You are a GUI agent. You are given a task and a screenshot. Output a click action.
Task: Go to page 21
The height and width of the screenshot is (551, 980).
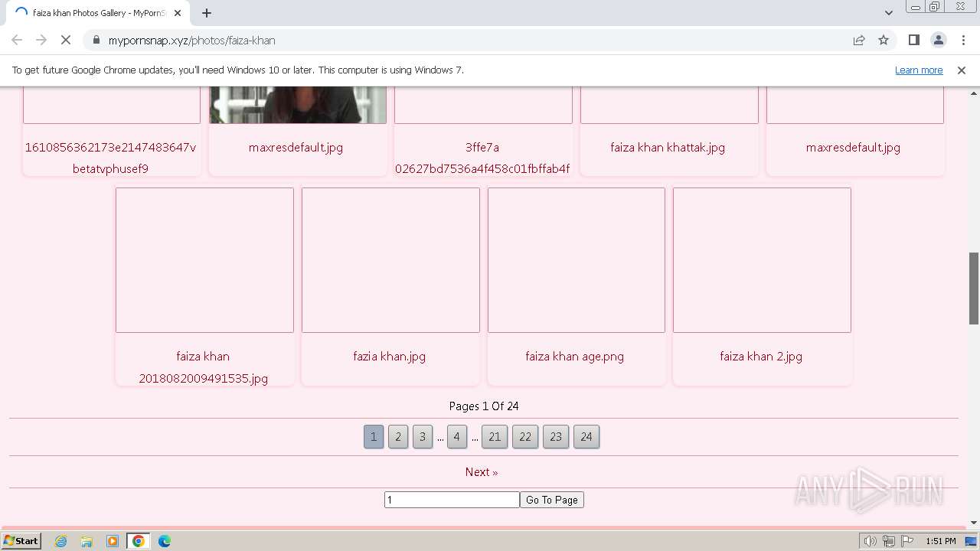click(495, 437)
